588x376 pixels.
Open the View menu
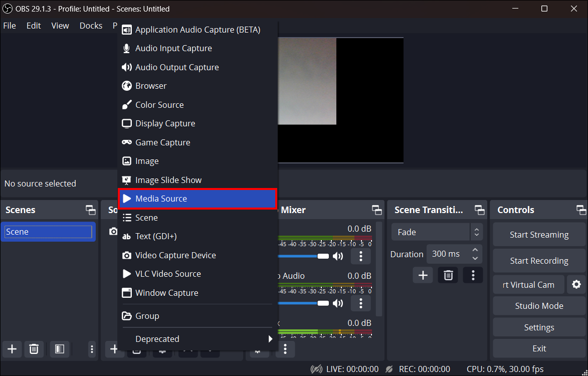[x=60, y=26]
